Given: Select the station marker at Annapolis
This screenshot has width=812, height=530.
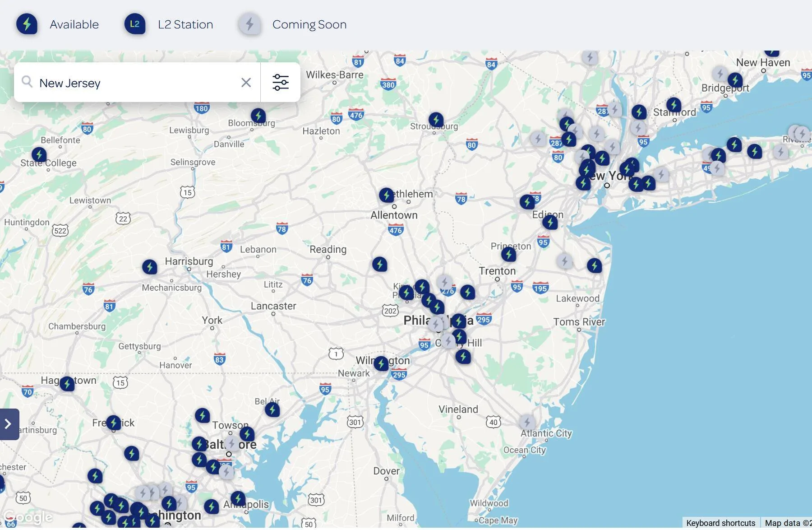Looking at the screenshot, I should click(x=238, y=499).
